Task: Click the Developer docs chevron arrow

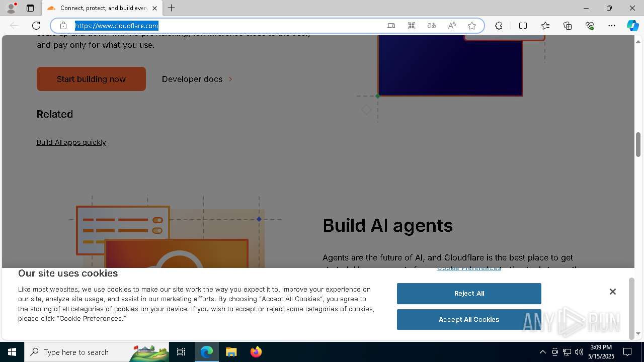Action: coord(230,79)
